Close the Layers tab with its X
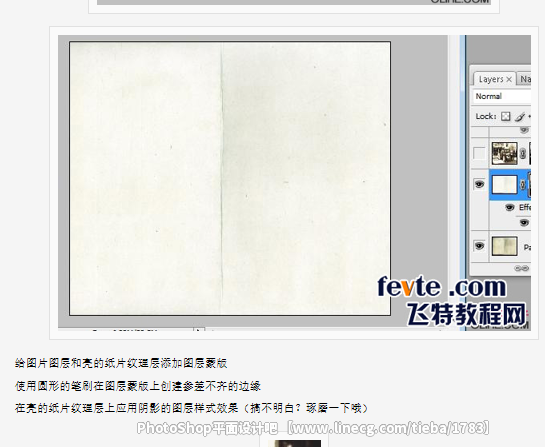545x447 pixels. [x=509, y=80]
